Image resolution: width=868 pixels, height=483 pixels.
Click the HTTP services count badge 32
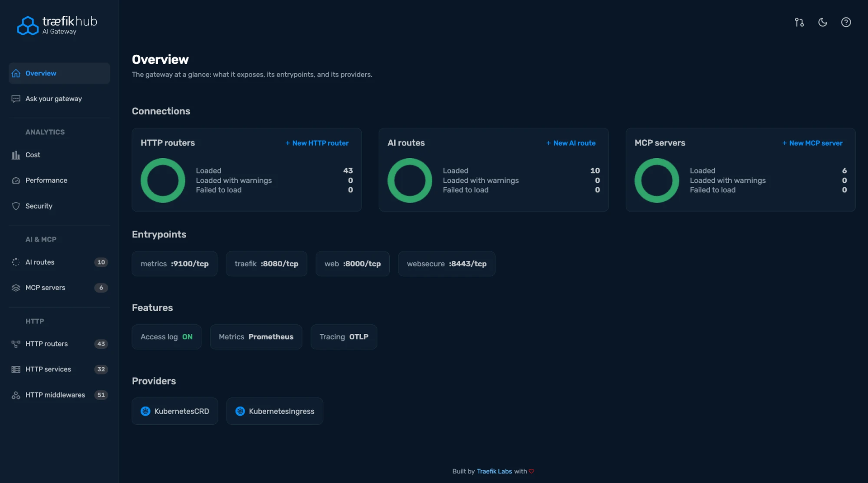click(x=101, y=369)
